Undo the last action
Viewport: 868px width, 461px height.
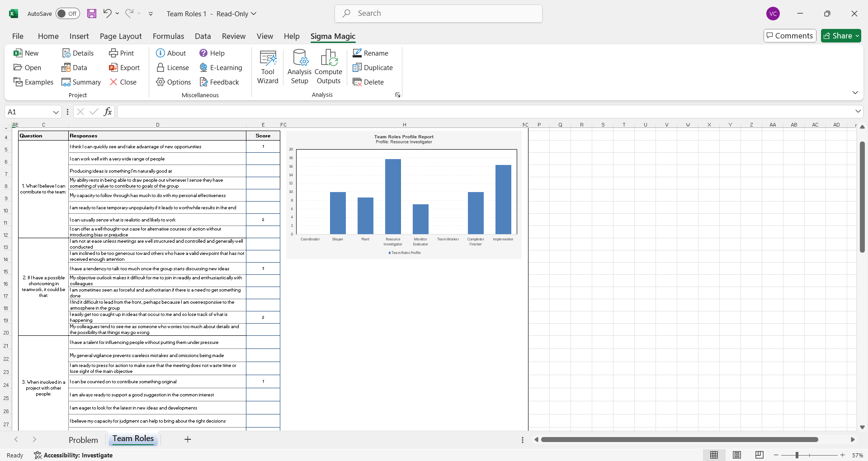(x=107, y=14)
